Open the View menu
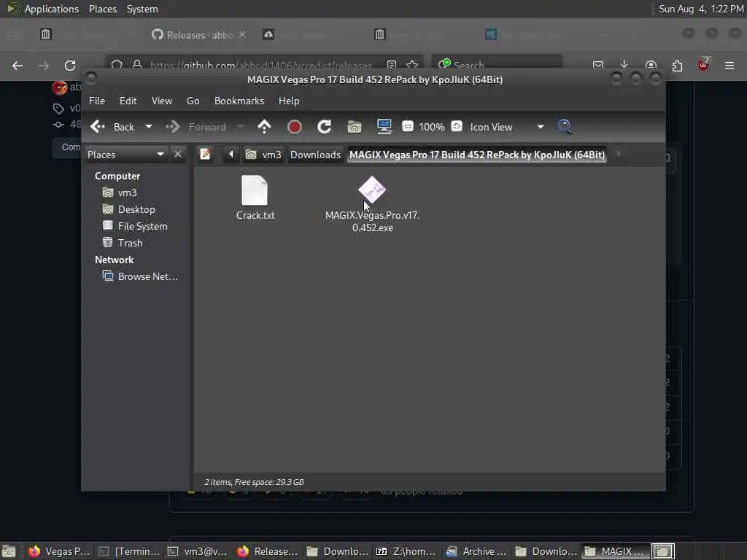 (162, 101)
